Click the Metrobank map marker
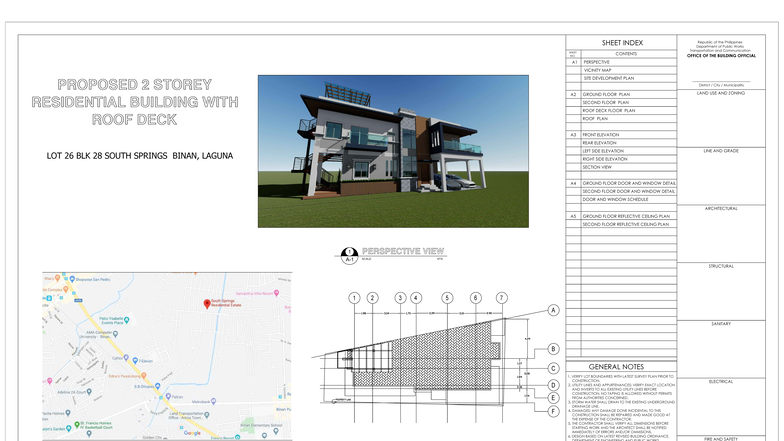The width and height of the screenshot is (784, 441). [x=214, y=401]
